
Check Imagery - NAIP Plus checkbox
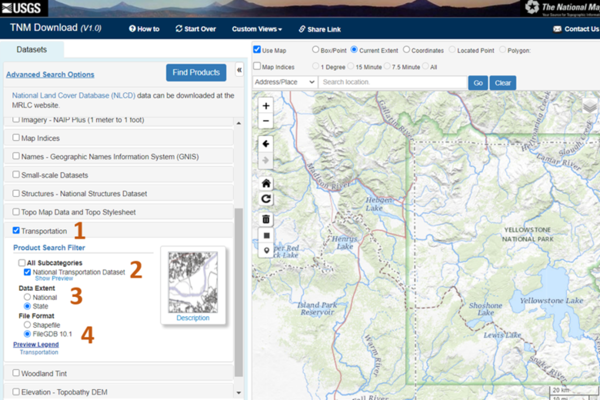coord(16,119)
